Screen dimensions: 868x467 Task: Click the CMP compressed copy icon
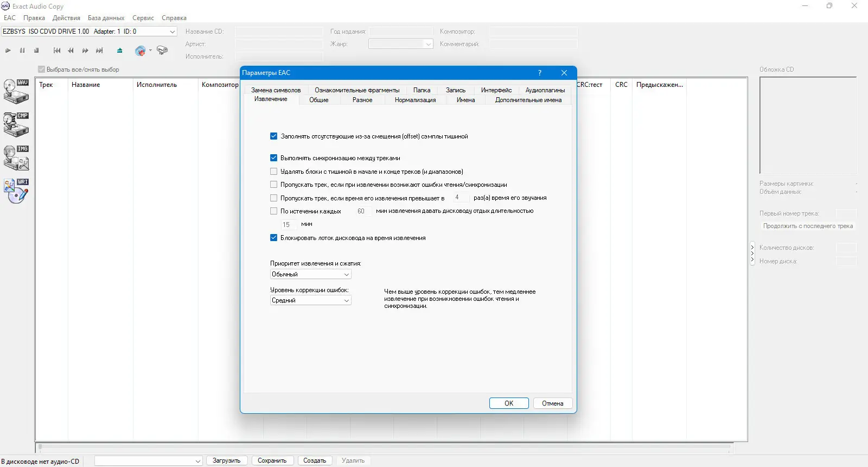pos(16,124)
